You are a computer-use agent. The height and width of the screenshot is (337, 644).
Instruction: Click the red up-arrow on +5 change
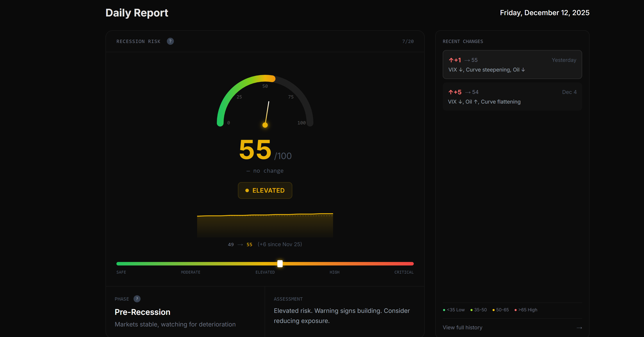451,92
